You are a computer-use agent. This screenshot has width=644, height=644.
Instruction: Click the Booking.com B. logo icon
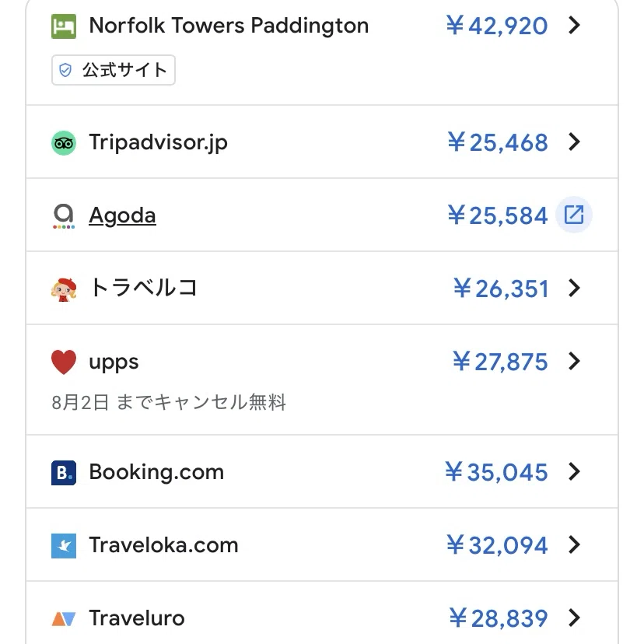[x=64, y=473]
